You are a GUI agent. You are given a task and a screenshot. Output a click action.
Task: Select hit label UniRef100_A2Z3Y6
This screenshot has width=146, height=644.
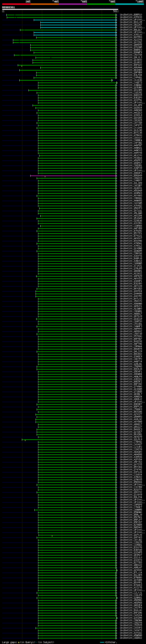pyautogui.click(x=131, y=40)
